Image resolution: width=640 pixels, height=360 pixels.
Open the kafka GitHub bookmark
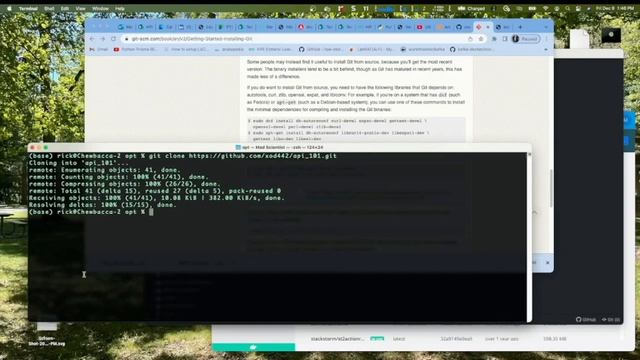pyautogui.click(x=471, y=49)
